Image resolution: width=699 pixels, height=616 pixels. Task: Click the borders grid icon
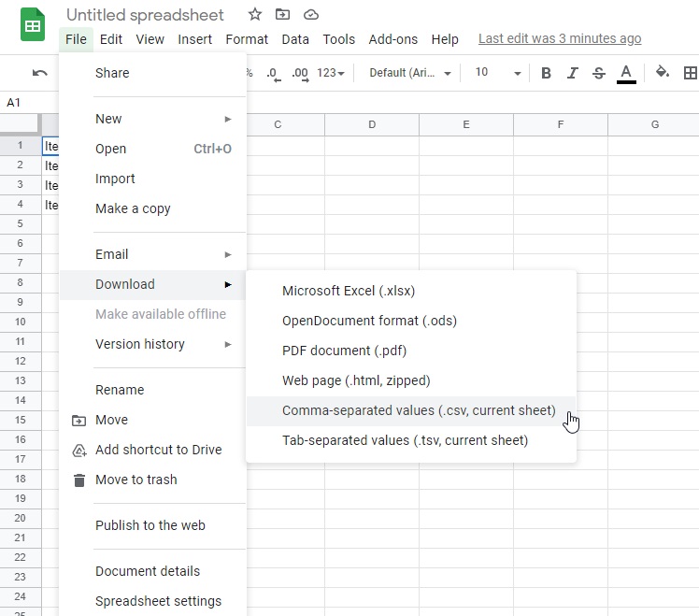point(691,73)
